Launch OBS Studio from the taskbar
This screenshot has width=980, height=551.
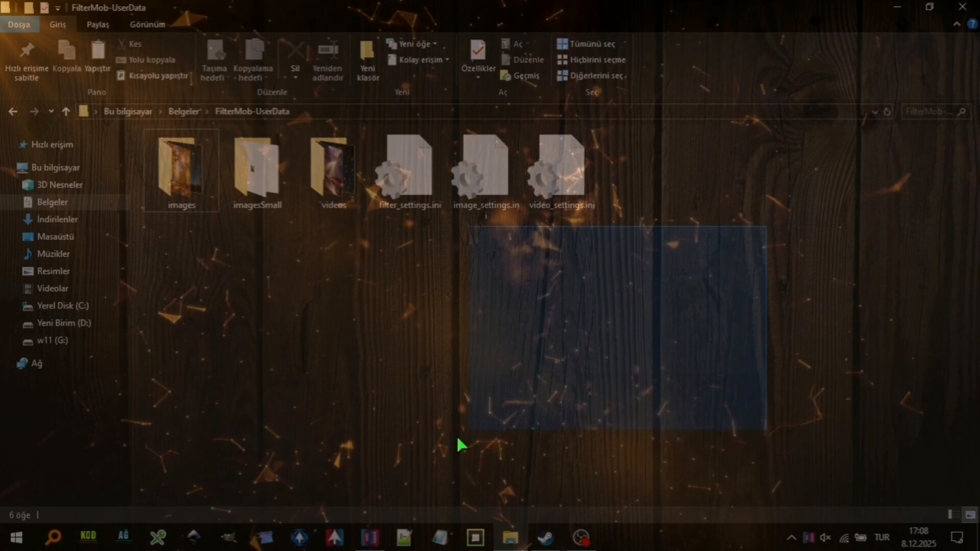tap(581, 537)
